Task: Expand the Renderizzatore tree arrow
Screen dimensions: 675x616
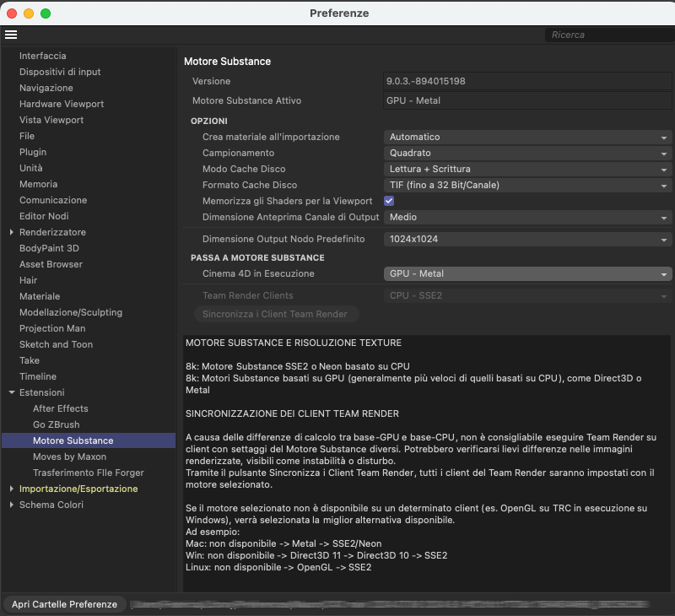Action: [12, 232]
